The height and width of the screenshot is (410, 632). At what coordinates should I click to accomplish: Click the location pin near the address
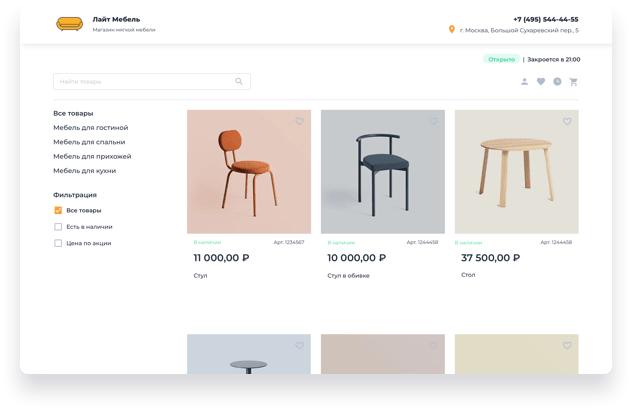[x=452, y=29]
